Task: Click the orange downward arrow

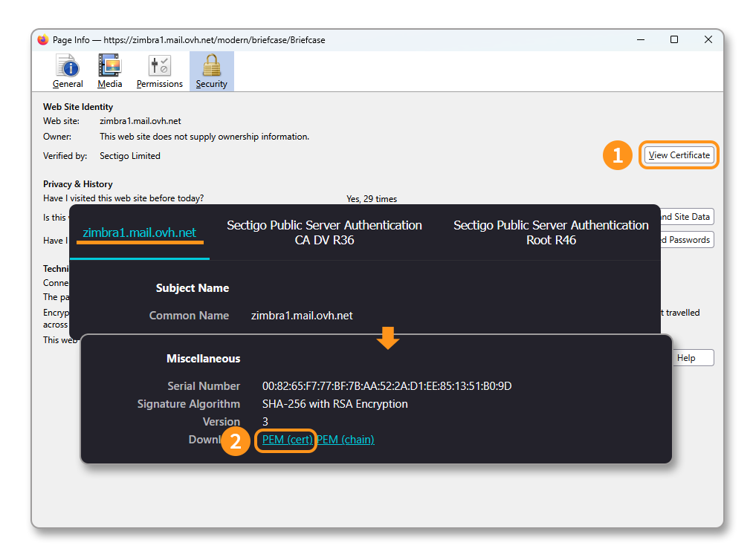Action: 388,339
